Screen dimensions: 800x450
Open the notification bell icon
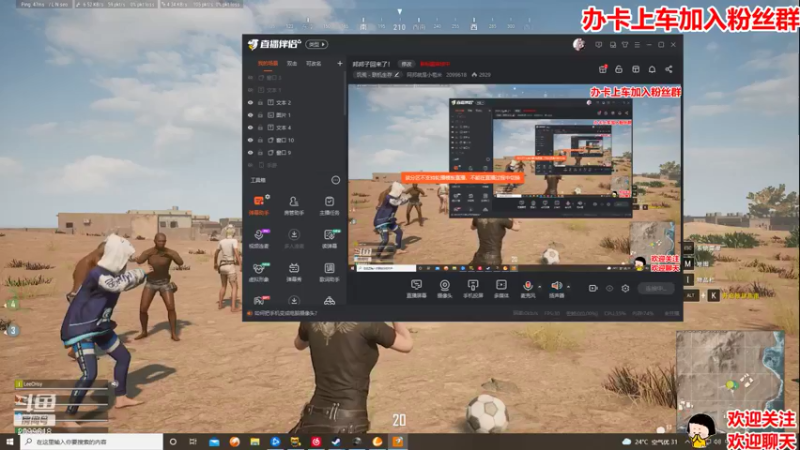(652, 69)
